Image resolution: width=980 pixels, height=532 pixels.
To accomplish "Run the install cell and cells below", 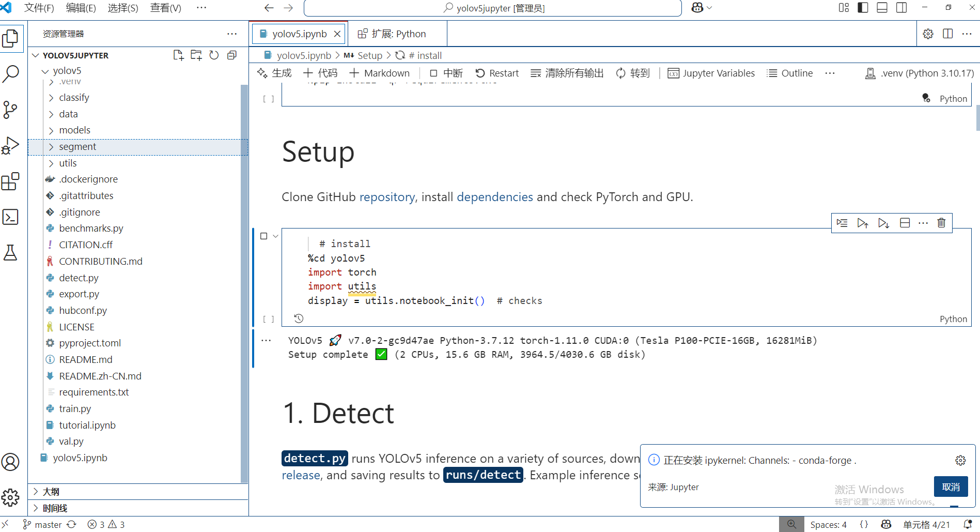I will 883,223.
